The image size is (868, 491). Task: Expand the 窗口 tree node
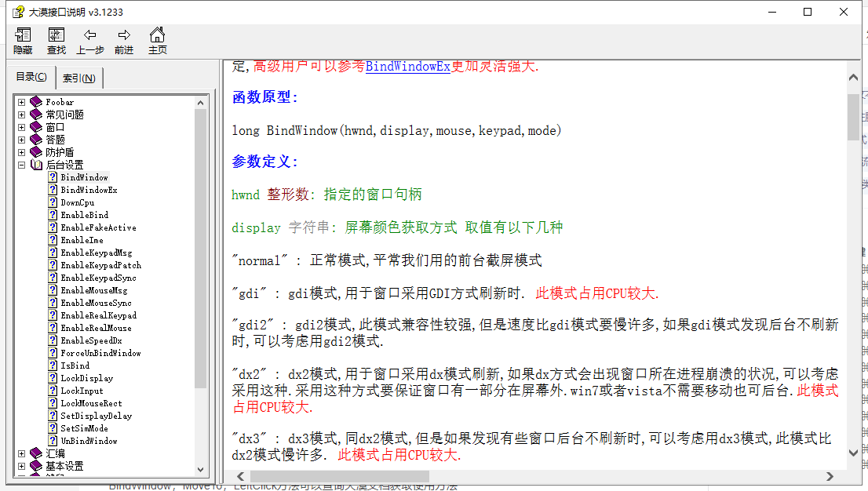tap(21, 126)
